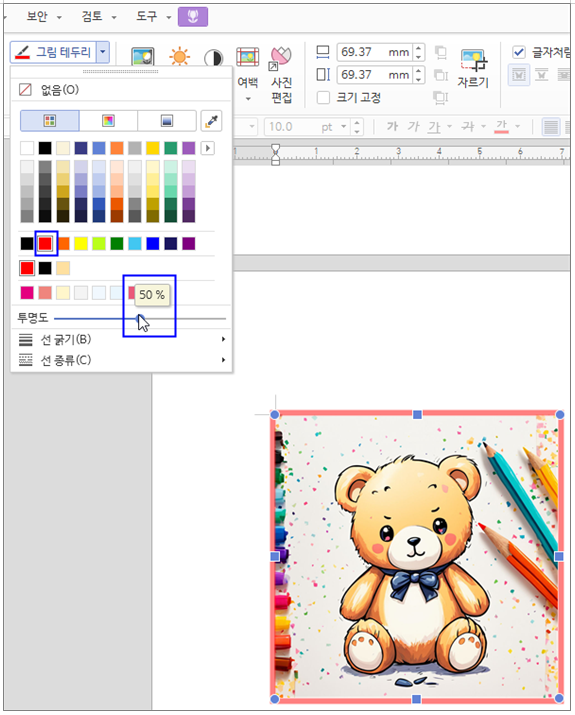Click the eyedropper color picker icon
The width and height of the screenshot is (575, 715).
tap(211, 121)
